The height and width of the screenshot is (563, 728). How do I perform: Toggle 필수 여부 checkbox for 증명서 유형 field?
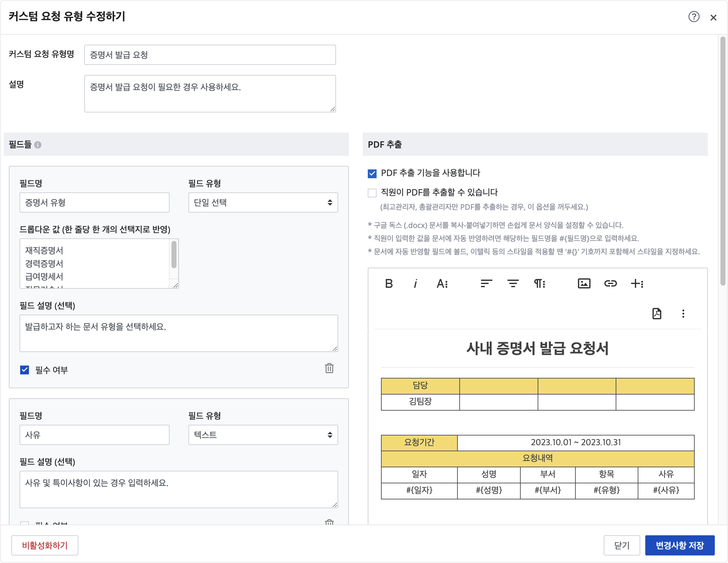(25, 370)
